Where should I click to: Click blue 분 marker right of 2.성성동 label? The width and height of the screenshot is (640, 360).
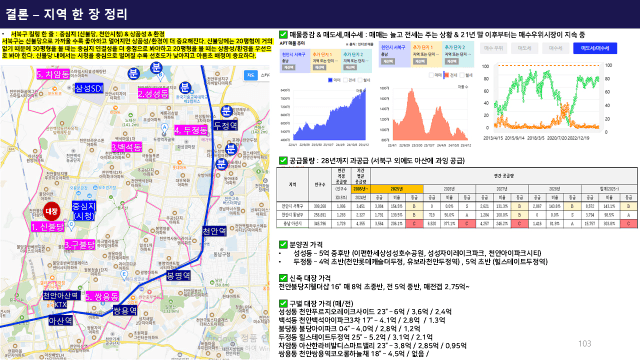pos(185,87)
